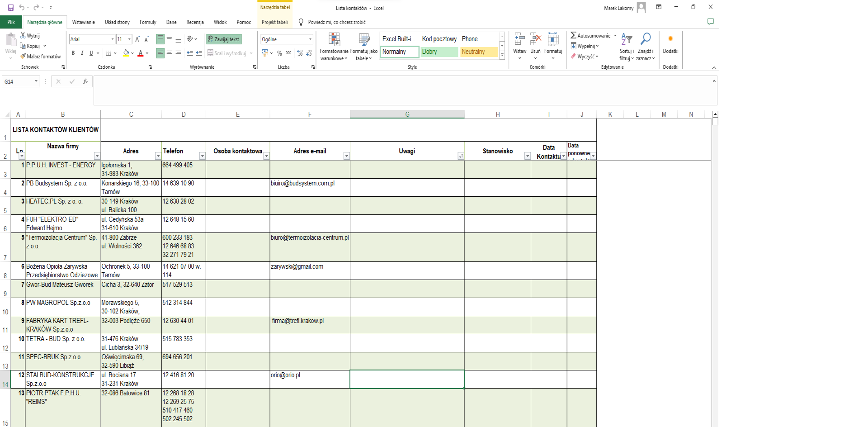Screen dimensions: 868x427
Task: Toggle Italic formatting
Action: (x=82, y=53)
